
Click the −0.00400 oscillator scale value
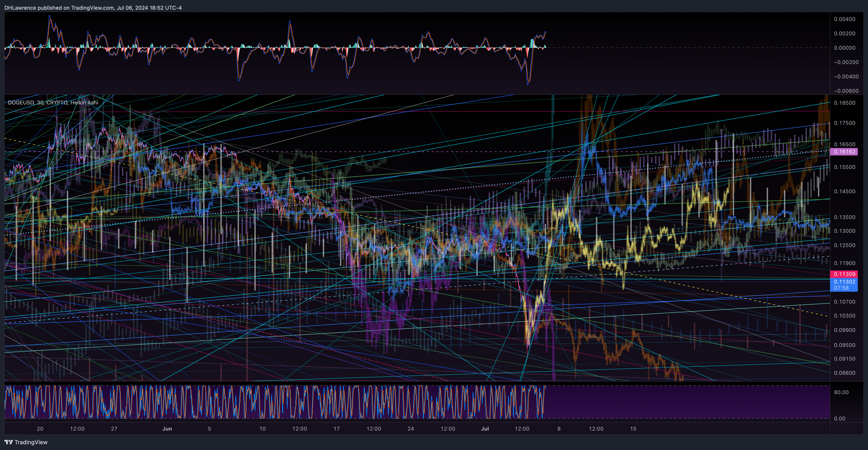(x=846, y=77)
